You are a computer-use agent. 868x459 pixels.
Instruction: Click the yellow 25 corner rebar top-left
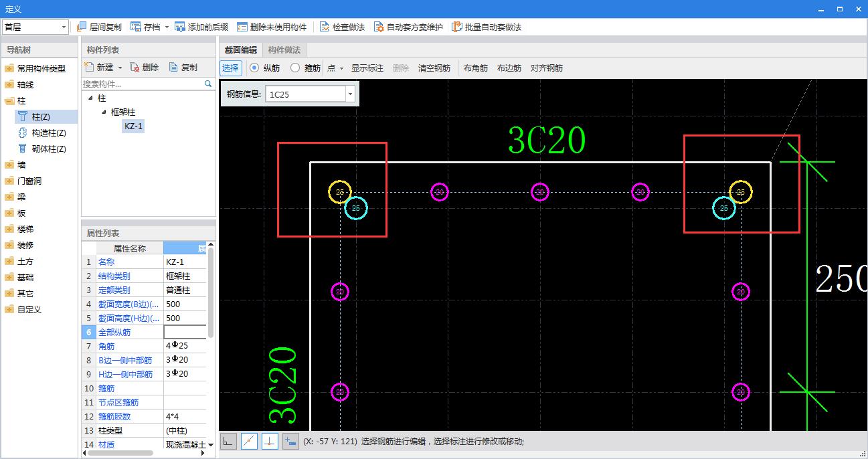tap(340, 192)
